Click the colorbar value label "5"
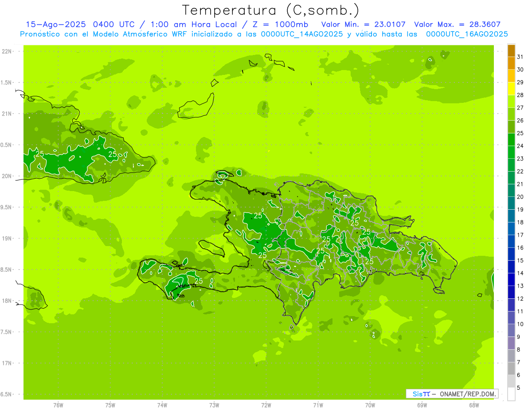 tap(519, 388)
